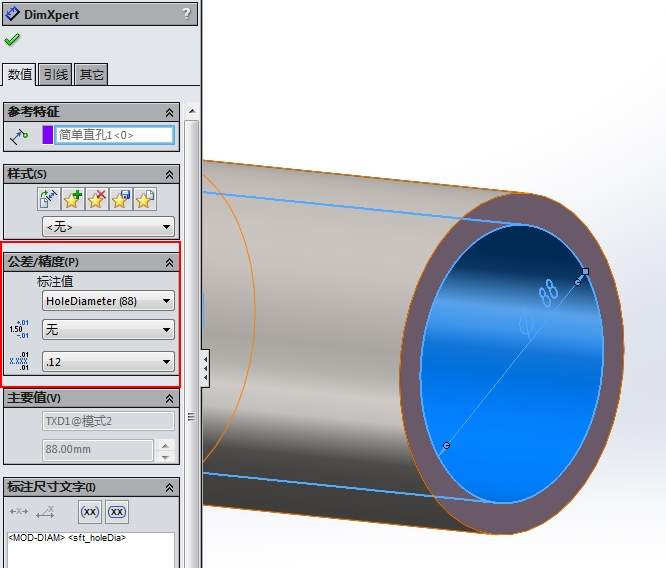The height and width of the screenshot is (568, 666).
Task: Click the square dimension handle on the hole
Action: pos(585,271)
